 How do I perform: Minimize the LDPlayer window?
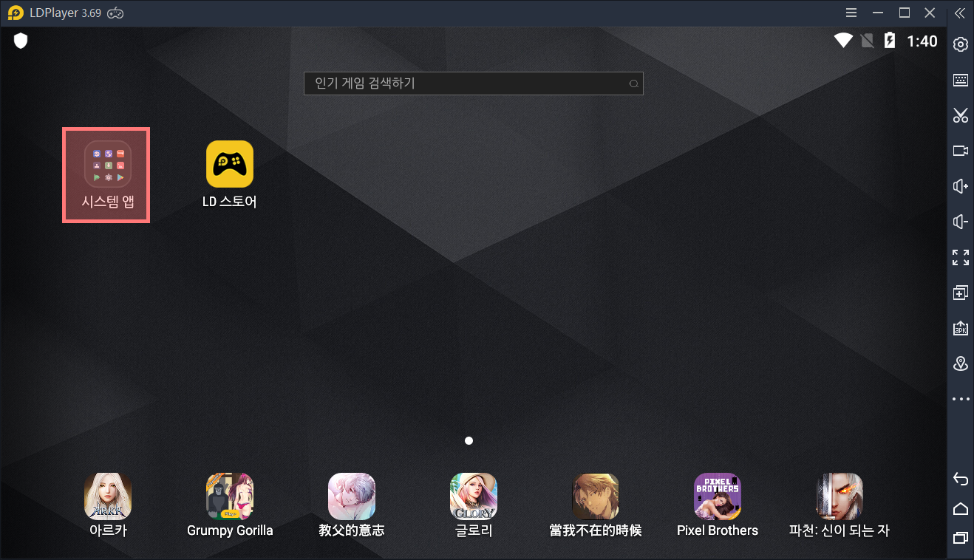click(878, 13)
